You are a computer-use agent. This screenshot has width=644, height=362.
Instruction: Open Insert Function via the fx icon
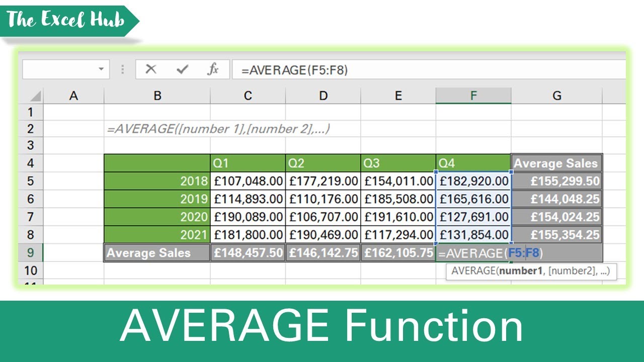(213, 69)
